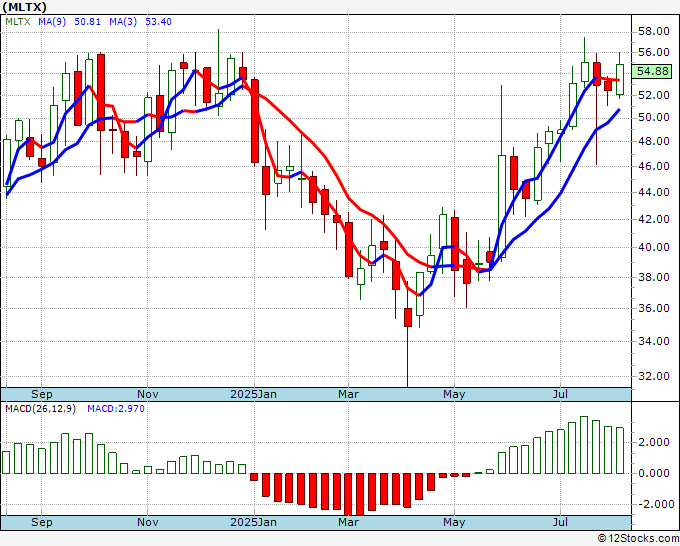Image resolution: width=680 pixels, height=546 pixels.
Task: Click the (MLTX) chart title
Action: [24, 7]
